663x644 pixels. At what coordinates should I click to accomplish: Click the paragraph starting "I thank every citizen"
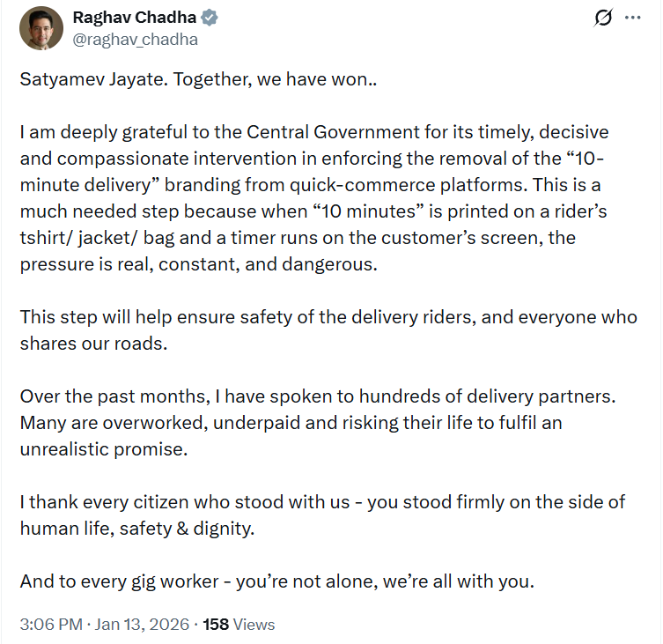pyautogui.click(x=322, y=514)
